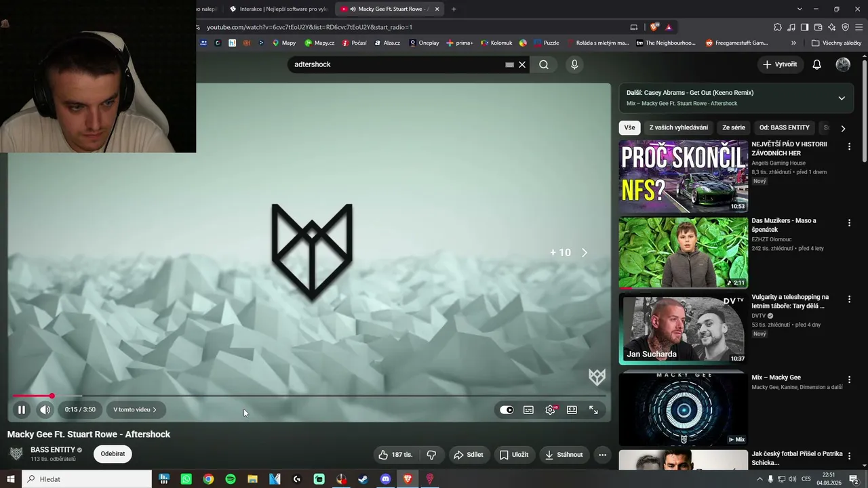Mute the video volume

point(45,409)
